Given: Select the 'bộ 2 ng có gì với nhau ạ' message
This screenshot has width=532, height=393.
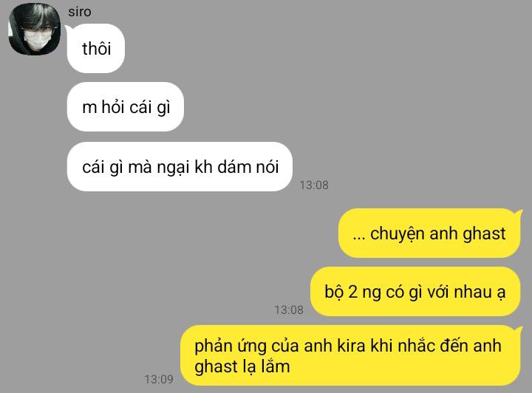Looking at the screenshot, I should [x=415, y=292].
